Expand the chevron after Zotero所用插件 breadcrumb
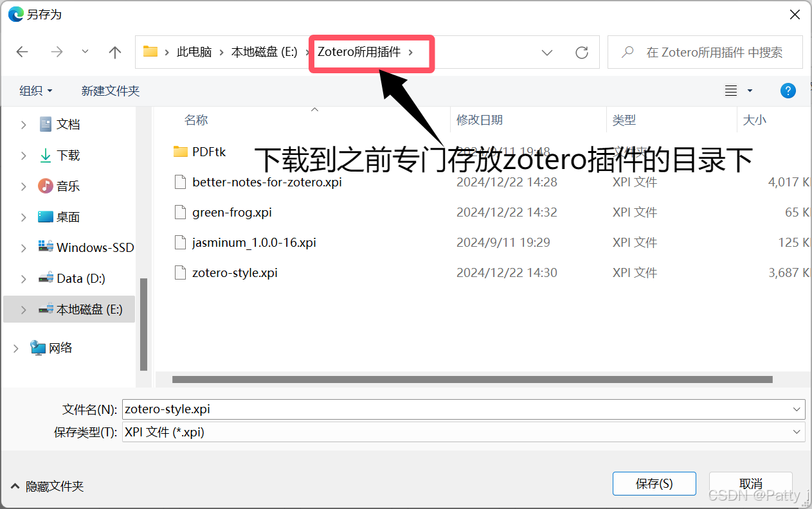 [411, 52]
